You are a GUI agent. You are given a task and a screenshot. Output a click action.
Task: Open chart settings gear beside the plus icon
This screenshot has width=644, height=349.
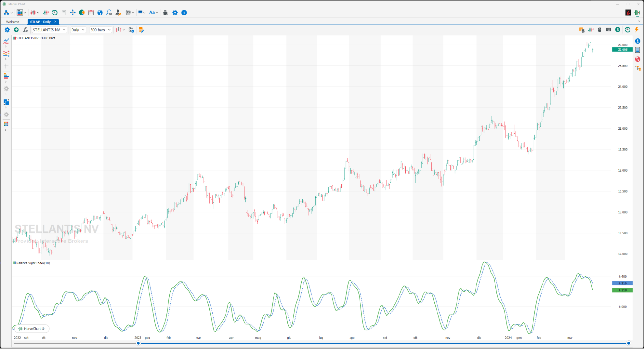click(x=7, y=30)
